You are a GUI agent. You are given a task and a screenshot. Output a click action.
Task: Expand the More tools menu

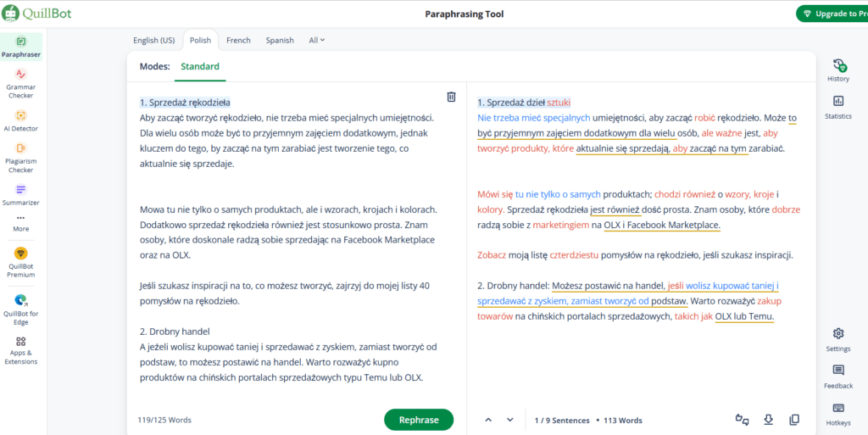(20, 223)
